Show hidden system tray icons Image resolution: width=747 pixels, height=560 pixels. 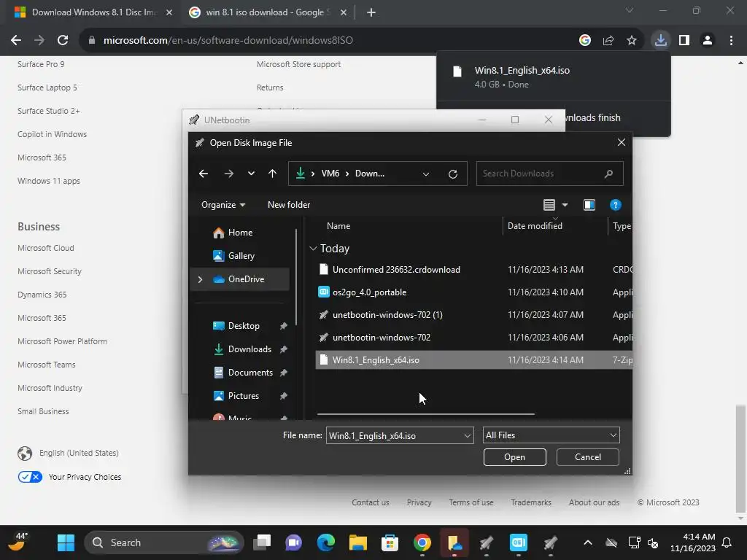[x=588, y=542]
